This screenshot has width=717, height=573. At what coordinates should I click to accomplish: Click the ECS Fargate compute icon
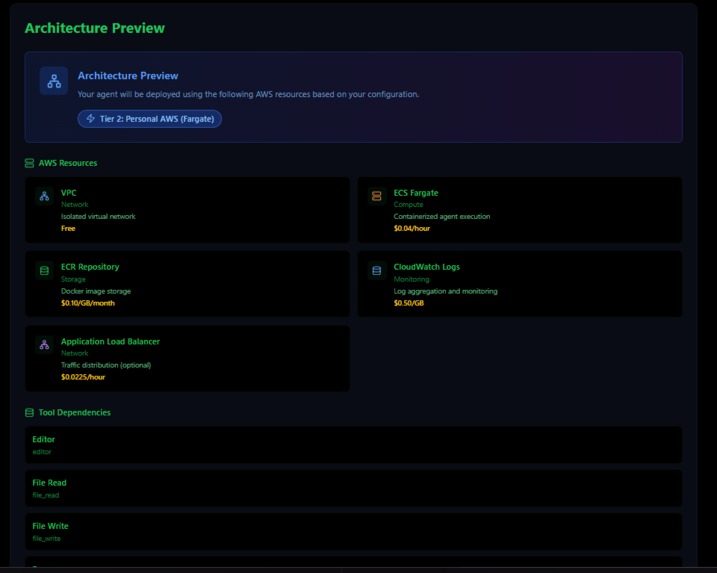377,196
